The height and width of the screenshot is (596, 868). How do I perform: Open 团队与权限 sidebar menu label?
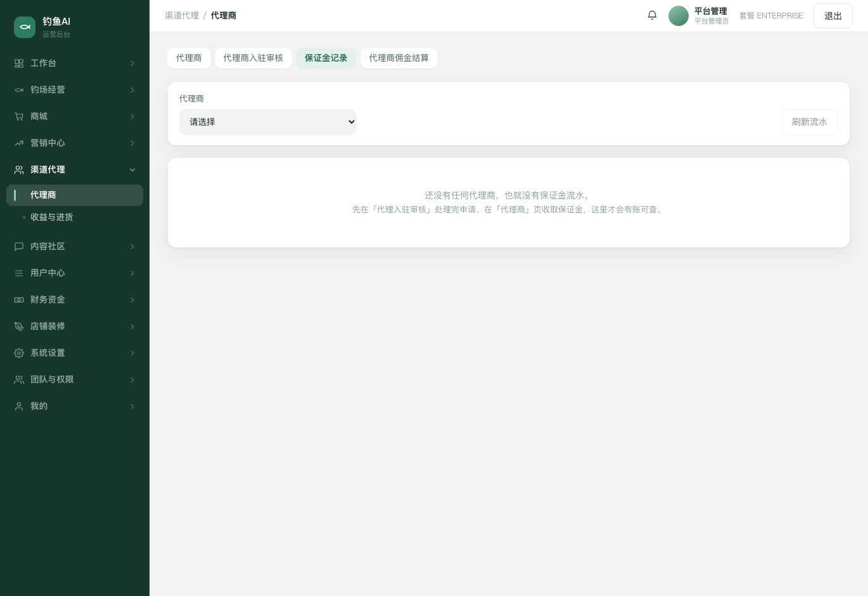coord(52,380)
